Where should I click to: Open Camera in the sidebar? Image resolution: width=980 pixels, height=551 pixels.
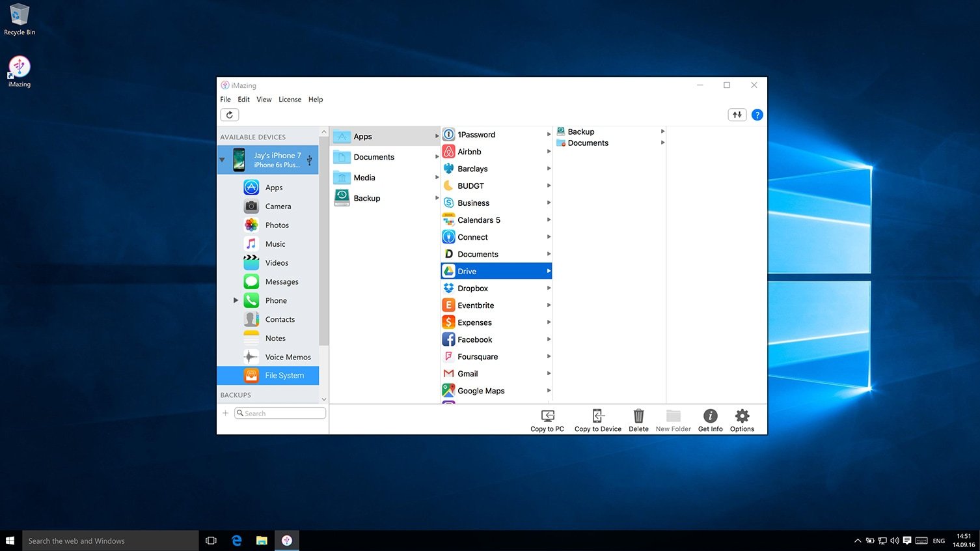(268, 206)
